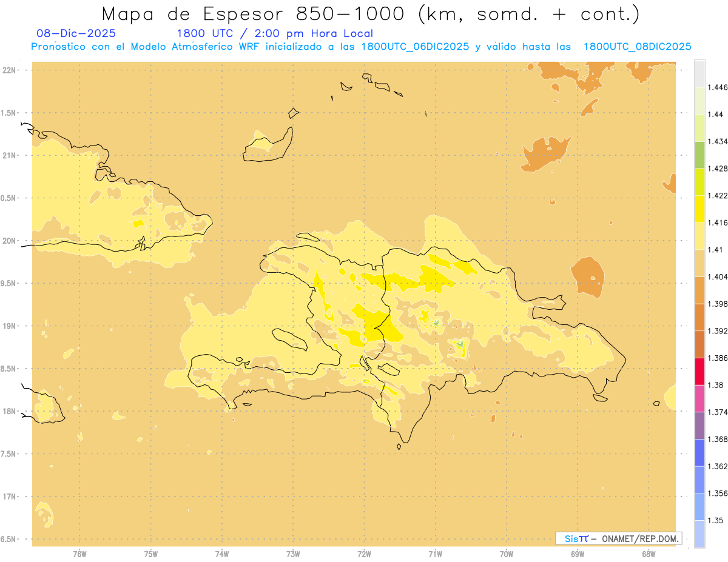Click the tan swatch between 1.404 and 1.41

(x=699, y=263)
